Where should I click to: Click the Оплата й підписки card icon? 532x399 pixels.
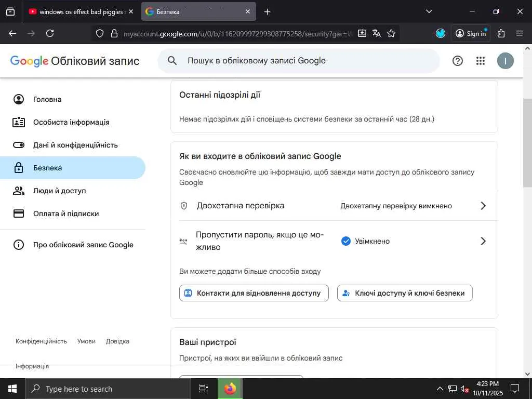tap(19, 214)
